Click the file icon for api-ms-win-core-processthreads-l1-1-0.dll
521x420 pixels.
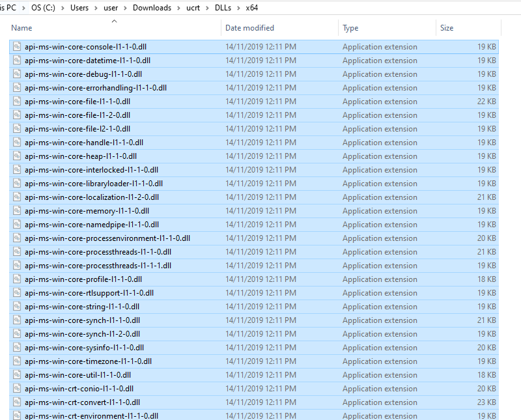pyautogui.click(x=17, y=251)
